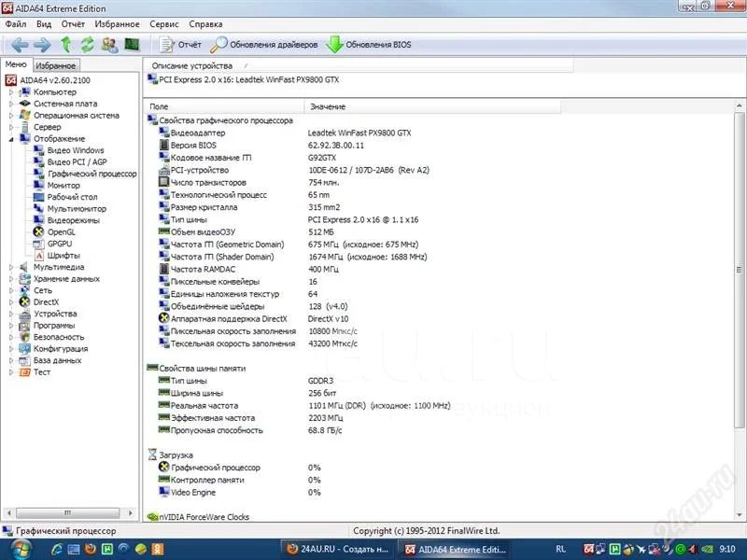Image resolution: width=747 pixels, height=560 pixels.
Task: Click the Программы icon in tree
Action: 25,325
